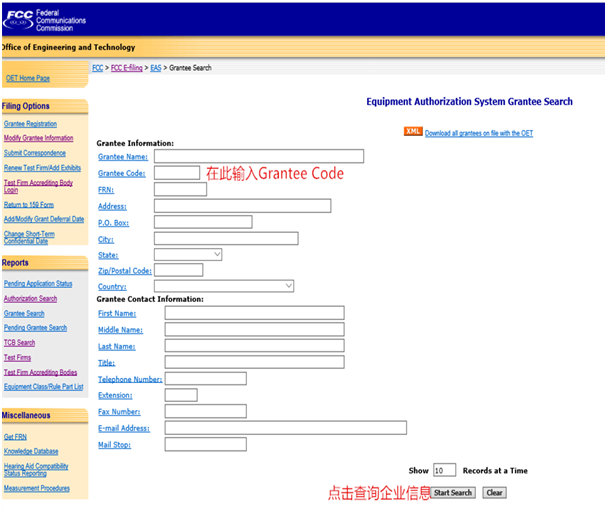
Task: Click the Telephone Number label link
Action: pyautogui.click(x=130, y=380)
